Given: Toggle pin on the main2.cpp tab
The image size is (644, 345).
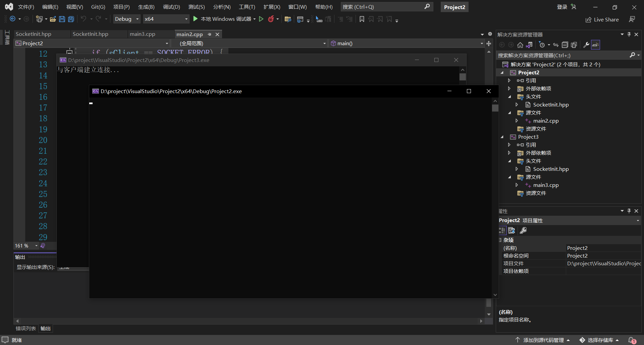Looking at the screenshot, I should coord(210,34).
